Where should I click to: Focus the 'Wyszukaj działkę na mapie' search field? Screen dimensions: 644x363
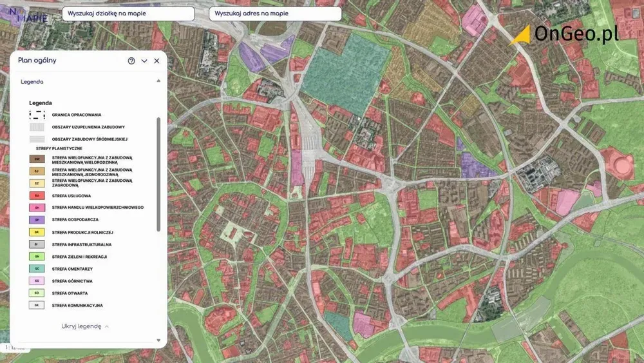[128, 14]
